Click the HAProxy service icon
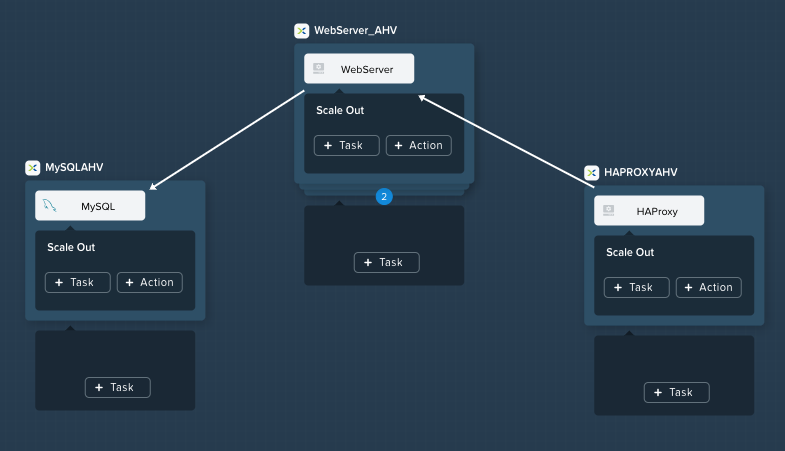 (x=608, y=210)
